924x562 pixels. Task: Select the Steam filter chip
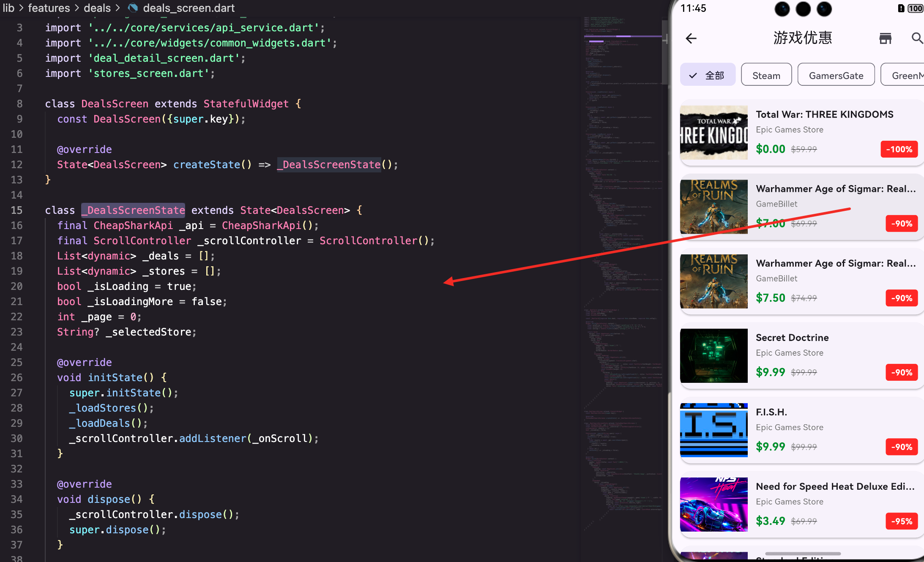tap(766, 75)
